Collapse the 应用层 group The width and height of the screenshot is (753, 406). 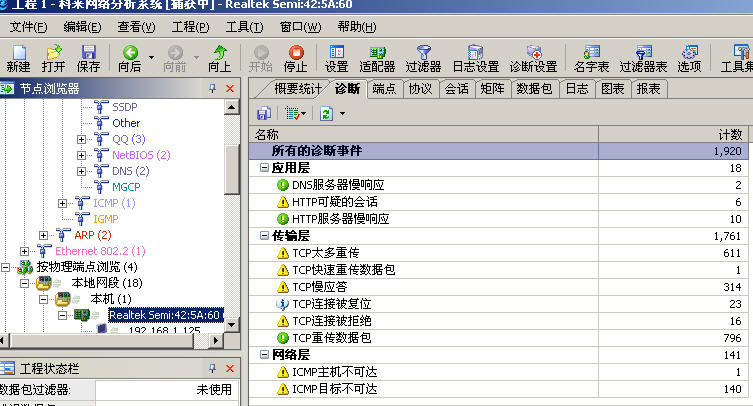264,168
